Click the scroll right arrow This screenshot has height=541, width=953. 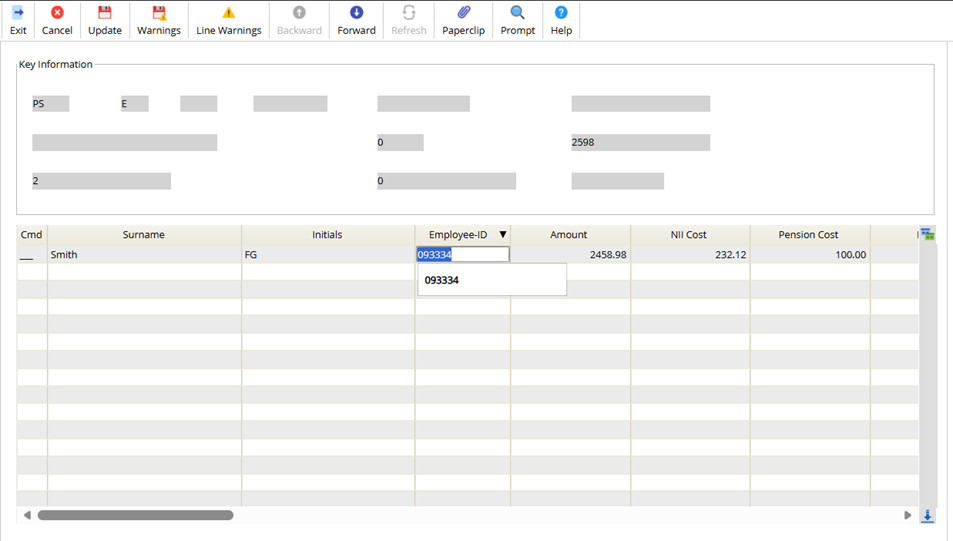[x=907, y=515]
